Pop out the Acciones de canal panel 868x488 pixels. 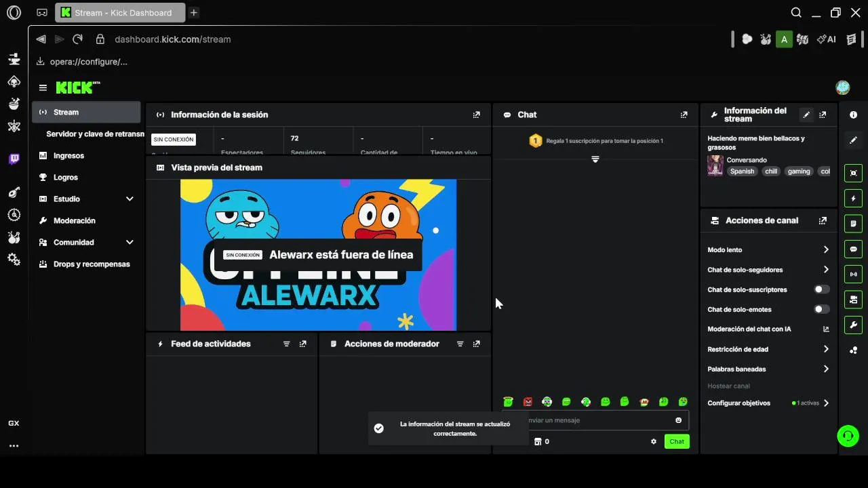pos(823,220)
